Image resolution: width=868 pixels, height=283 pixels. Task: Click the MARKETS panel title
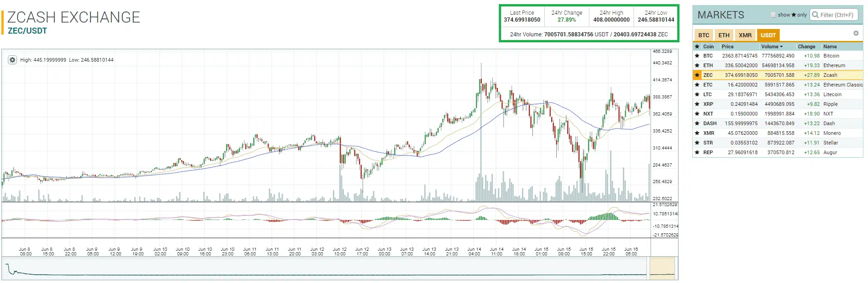coord(720,15)
